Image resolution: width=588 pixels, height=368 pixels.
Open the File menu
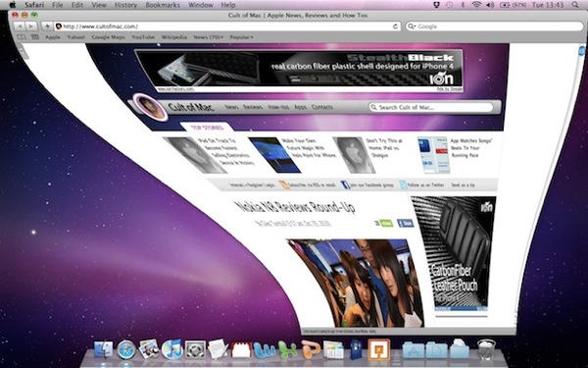pos(58,5)
